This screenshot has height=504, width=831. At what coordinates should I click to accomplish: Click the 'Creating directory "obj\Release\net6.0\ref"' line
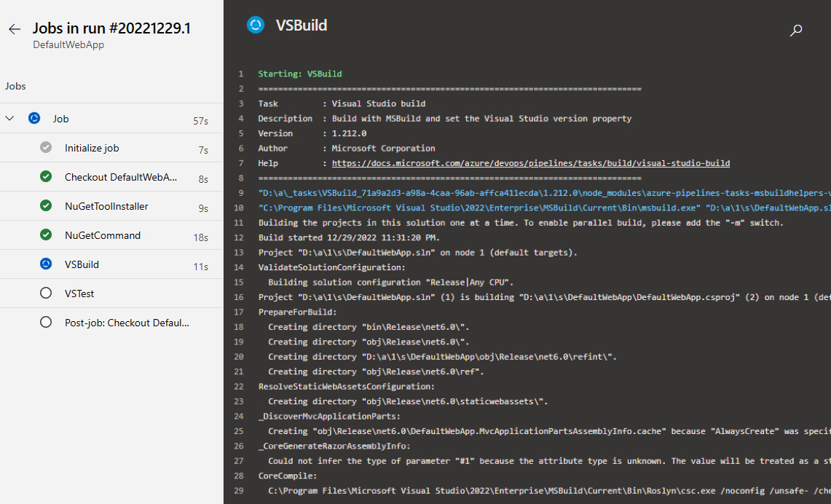[x=376, y=371]
